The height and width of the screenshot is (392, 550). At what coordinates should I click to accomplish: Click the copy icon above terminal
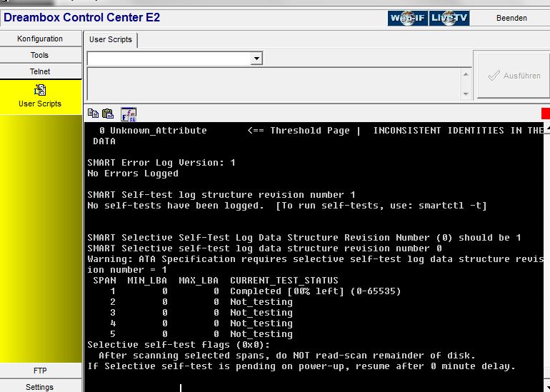point(93,114)
